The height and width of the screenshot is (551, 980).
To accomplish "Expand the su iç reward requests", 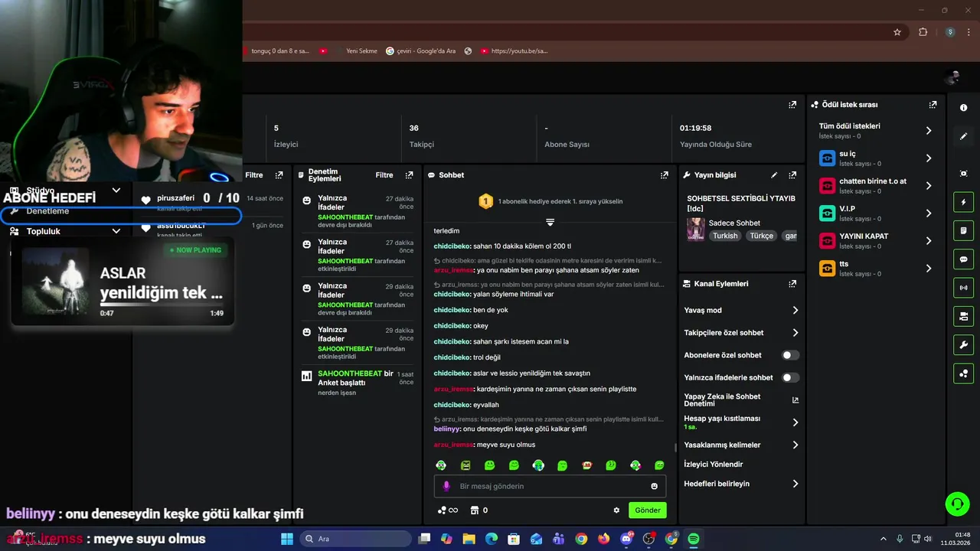I will pyautogui.click(x=929, y=158).
